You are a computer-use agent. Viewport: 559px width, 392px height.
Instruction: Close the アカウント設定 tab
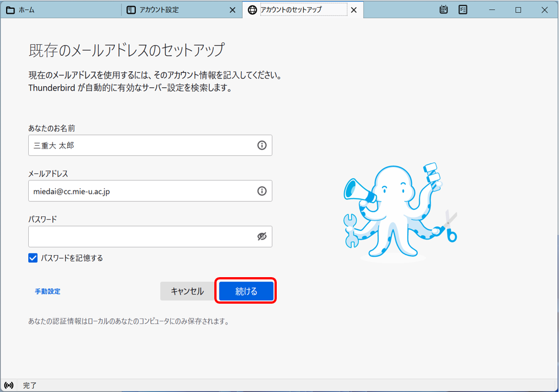233,10
